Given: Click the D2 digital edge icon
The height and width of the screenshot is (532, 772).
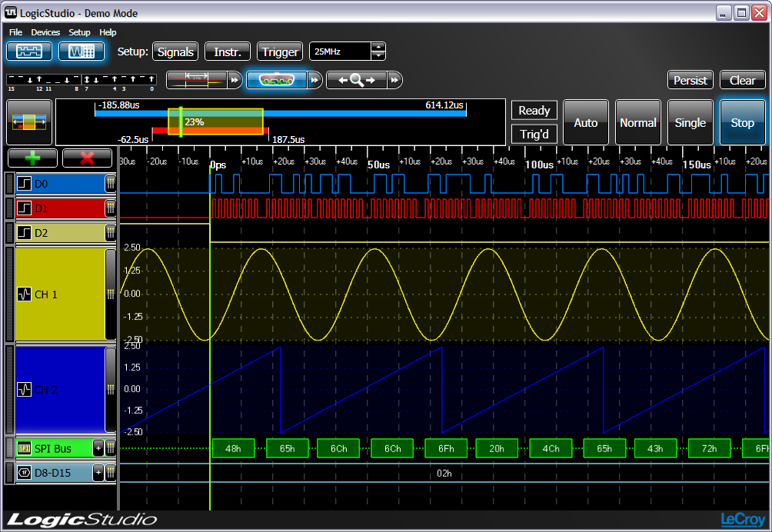Looking at the screenshot, I should [24, 232].
